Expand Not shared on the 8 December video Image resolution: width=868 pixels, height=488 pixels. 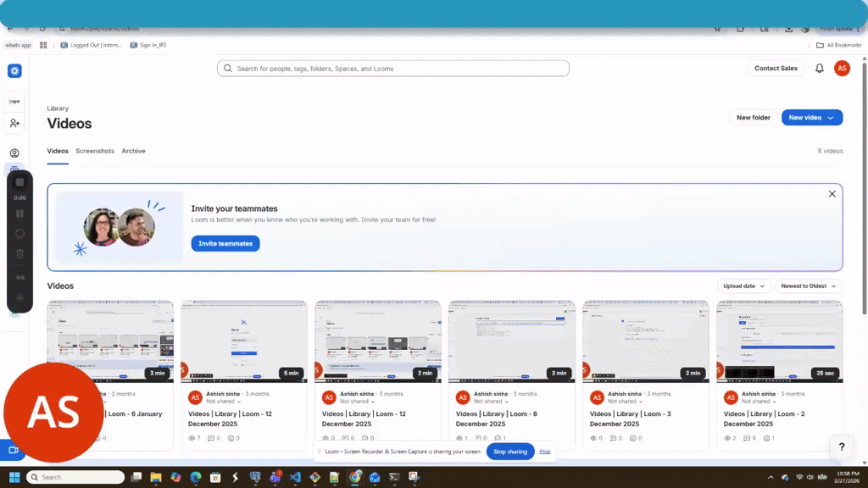coord(491,402)
